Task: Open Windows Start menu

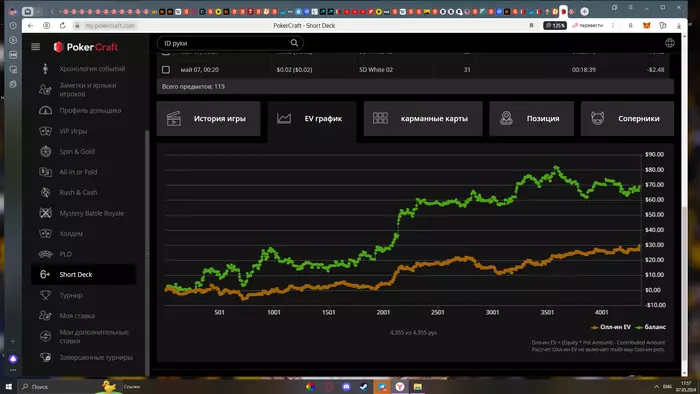Action: click(8, 386)
